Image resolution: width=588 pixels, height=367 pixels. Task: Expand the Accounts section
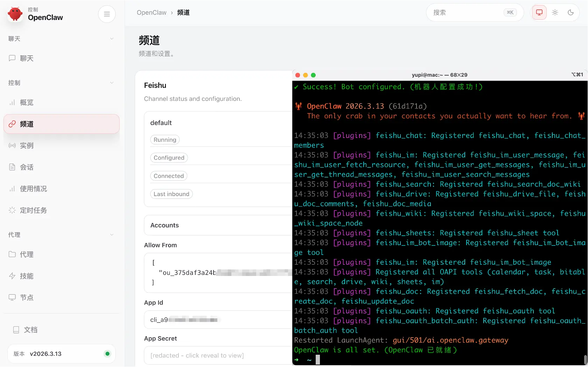click(x=218, y=225)
